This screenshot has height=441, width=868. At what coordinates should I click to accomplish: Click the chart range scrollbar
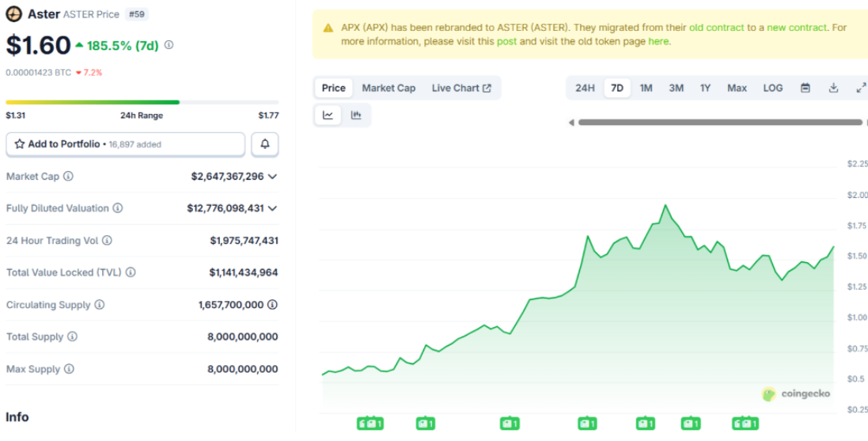pos(718,123)
